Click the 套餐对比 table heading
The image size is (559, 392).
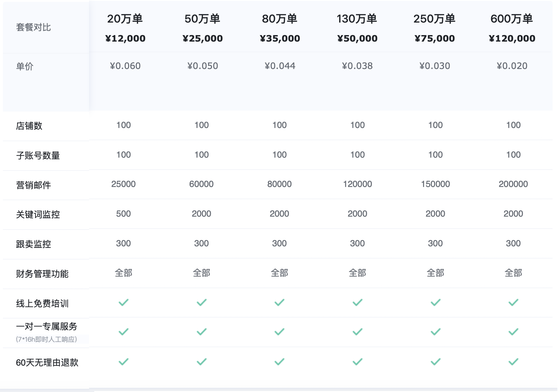click(x=34, y=27)
